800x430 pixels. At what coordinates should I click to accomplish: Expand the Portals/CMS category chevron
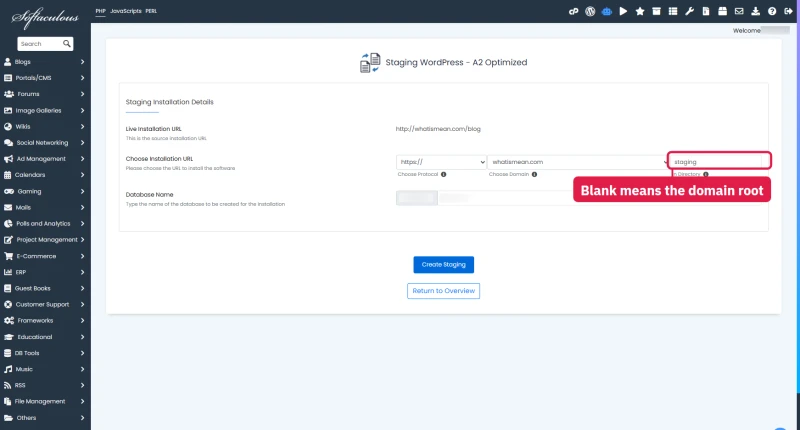(x=82, y=78)
